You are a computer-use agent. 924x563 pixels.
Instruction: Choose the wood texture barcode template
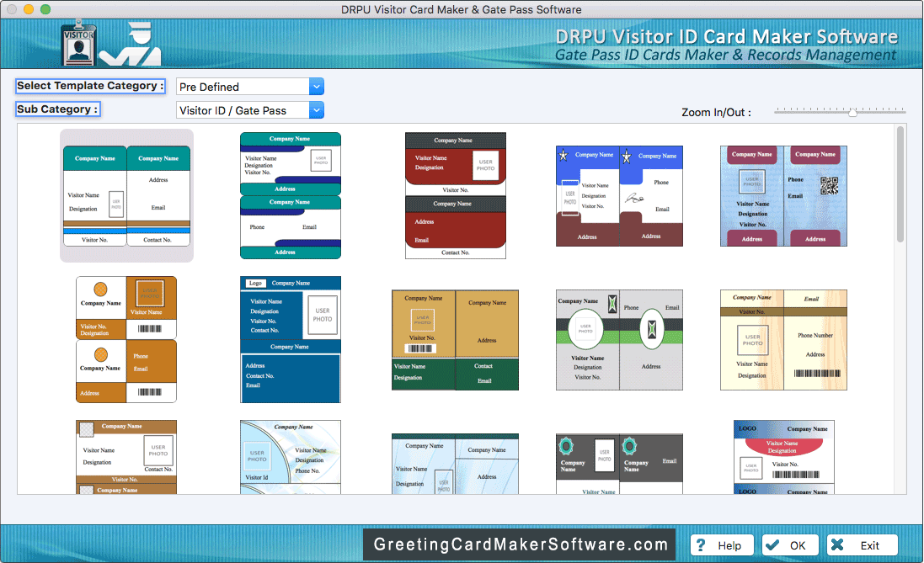click(783, 340)
